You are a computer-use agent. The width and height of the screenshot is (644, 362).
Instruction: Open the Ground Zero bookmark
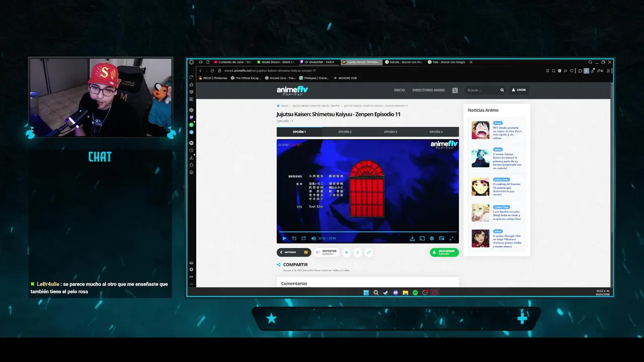pos(280,78)
